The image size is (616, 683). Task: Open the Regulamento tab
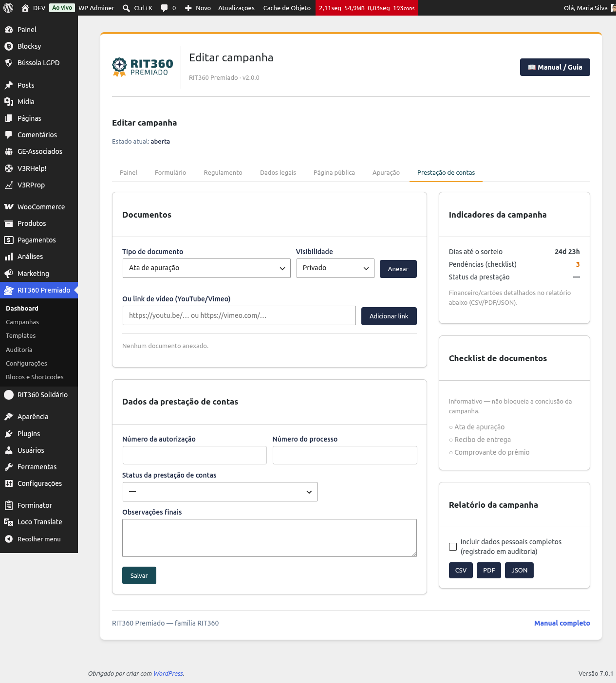click(223, 173)
